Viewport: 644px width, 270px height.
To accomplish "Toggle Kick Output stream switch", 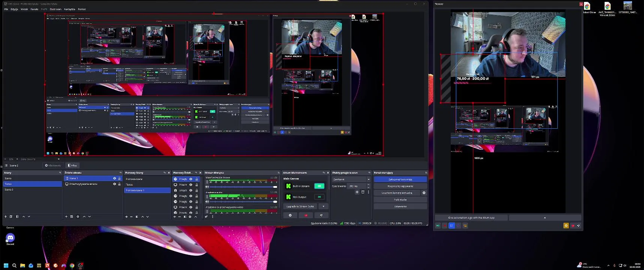I will 319,197.
